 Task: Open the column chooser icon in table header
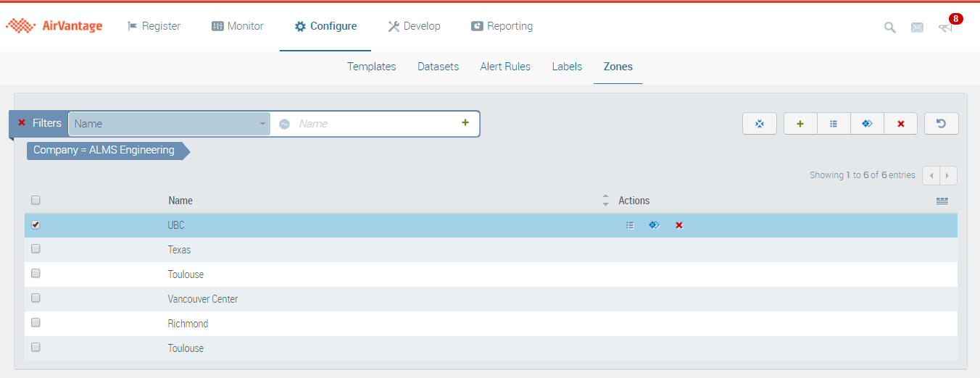[942, 201]
